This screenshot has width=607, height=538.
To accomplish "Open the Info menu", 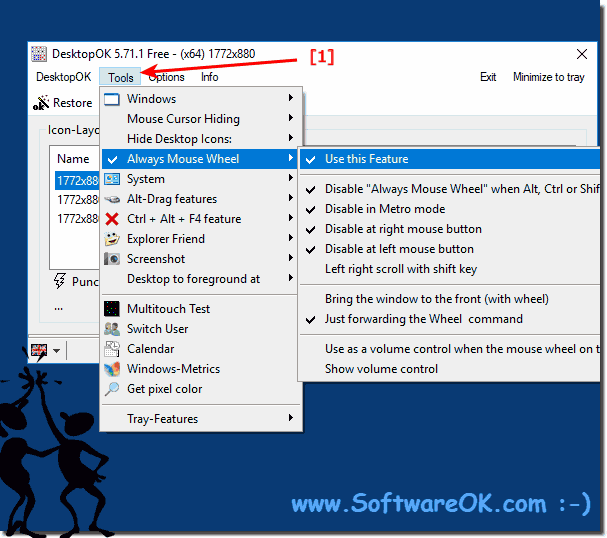I will coord(209,77).
